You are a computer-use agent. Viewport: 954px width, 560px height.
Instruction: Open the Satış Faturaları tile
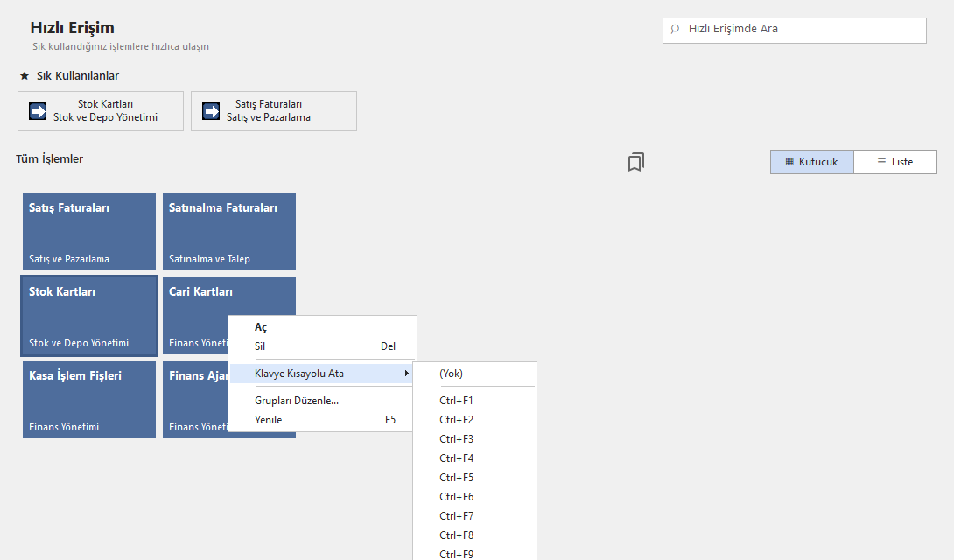[x=88, y=232]
